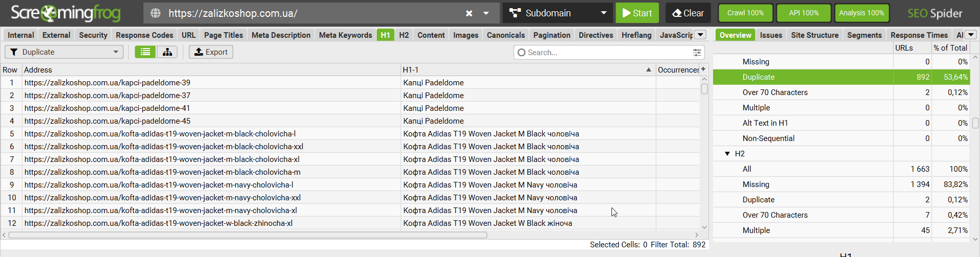Switch to Canonicals tab
980x257 pixels.
pyautogui.click(x=506, y=35)
